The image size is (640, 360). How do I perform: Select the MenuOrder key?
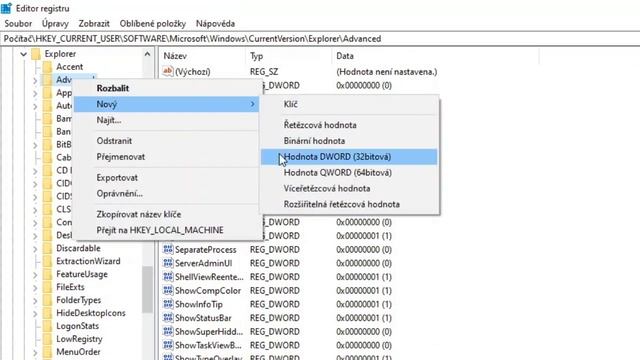(78, 352)
